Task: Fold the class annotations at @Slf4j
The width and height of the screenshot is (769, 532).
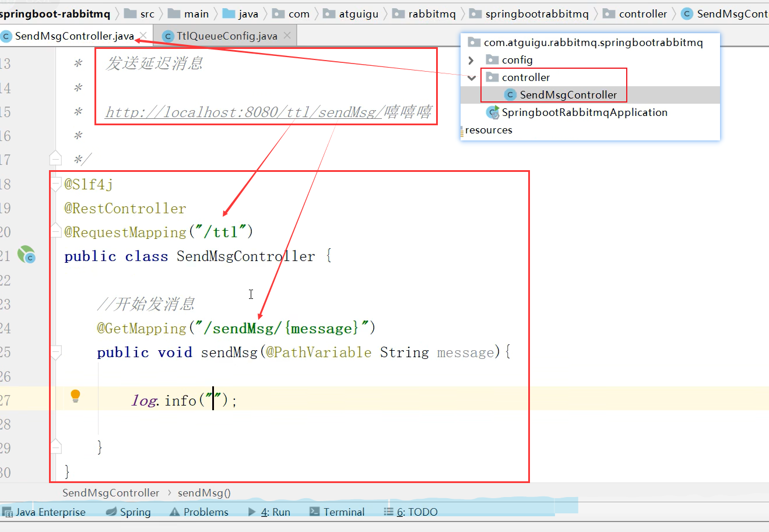Action: [56, 184]
